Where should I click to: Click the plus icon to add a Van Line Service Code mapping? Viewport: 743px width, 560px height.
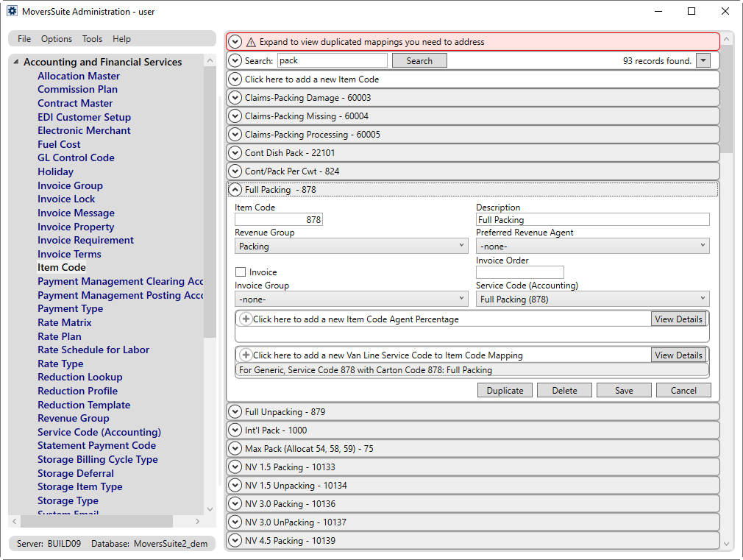click(x=246, y=355)
